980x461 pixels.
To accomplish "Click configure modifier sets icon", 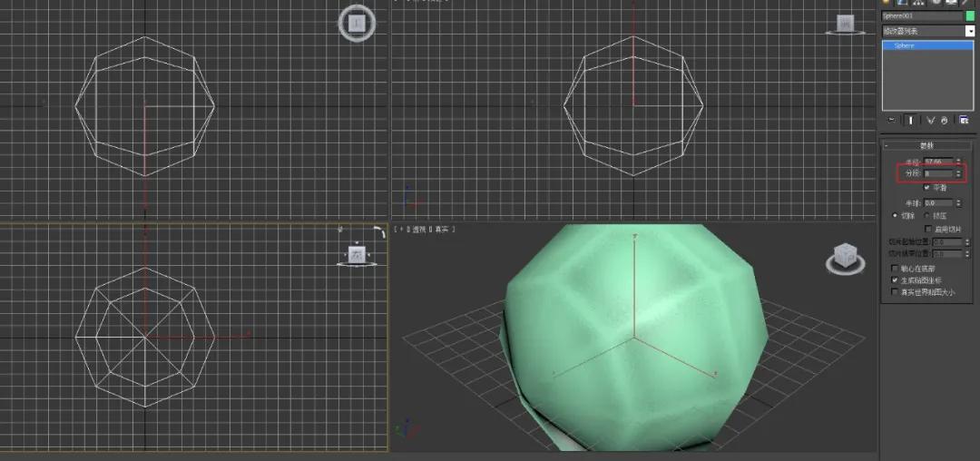I will [x=963, y=120].
